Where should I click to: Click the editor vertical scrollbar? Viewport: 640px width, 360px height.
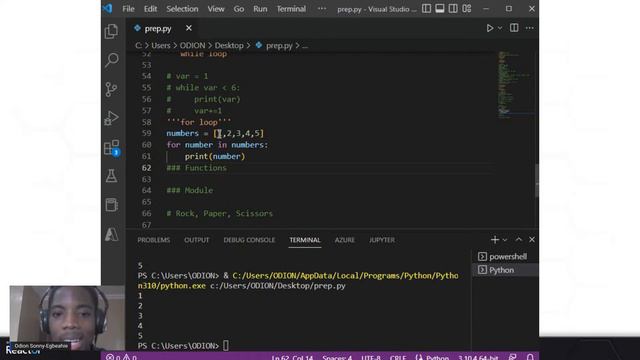(536, 180)
